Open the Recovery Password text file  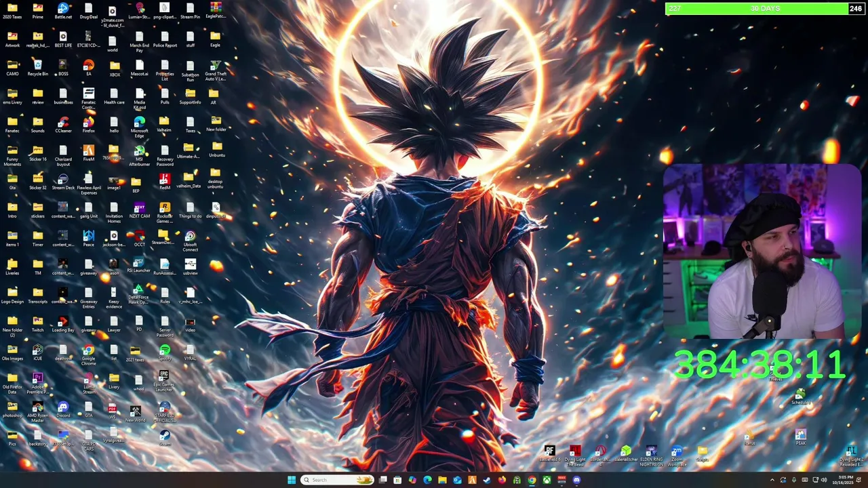165,155
